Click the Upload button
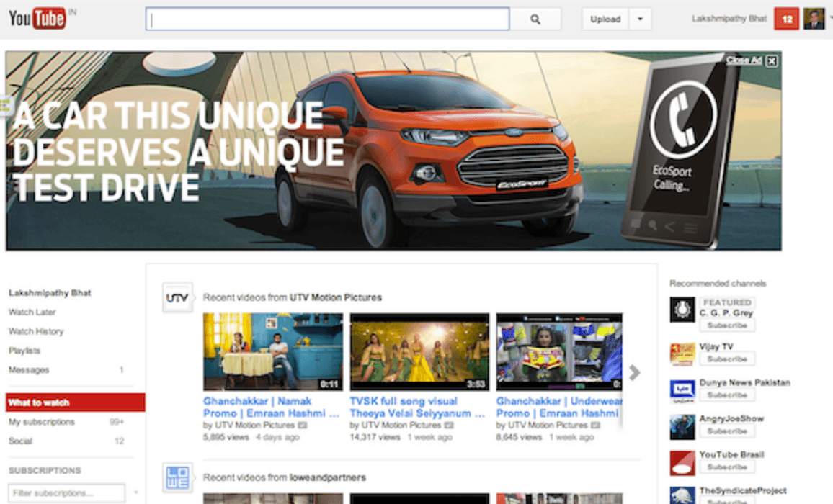Viewport: 833px width, 504px height. click(x=605, y=19)
